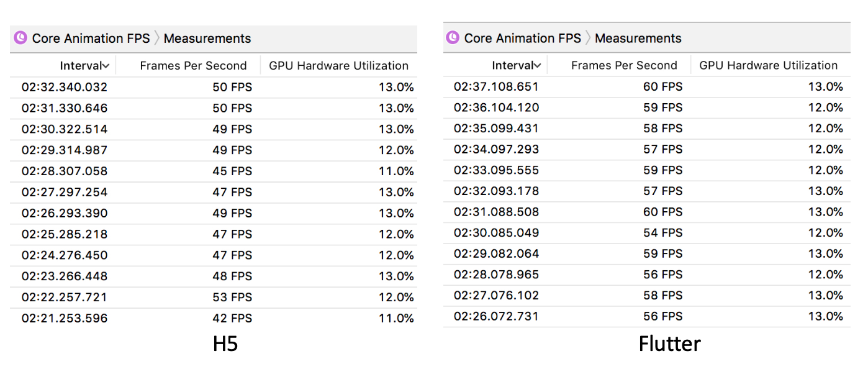868x369 pixels.
Task: Open the Measurements breadcrumb in the Flutter panel
Action: [638, 38]
